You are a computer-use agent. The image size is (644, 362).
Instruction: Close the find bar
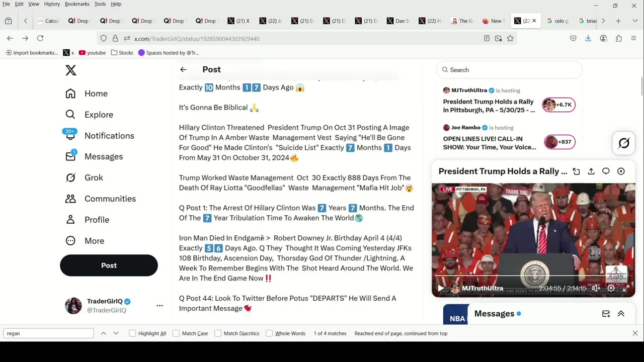click(x=635, y=333)
